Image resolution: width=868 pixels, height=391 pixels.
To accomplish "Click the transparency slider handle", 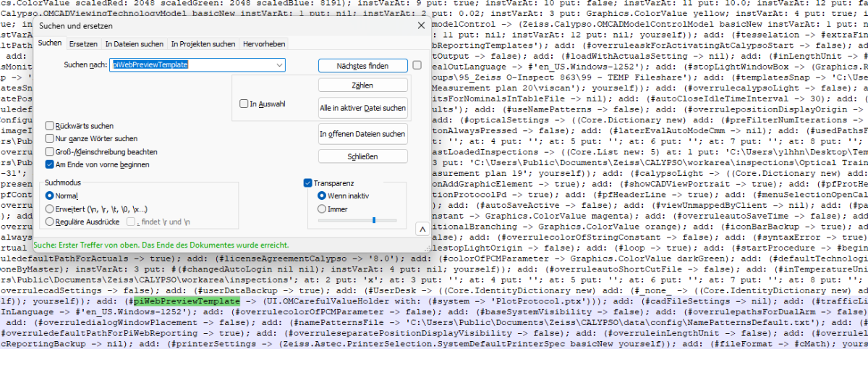I will point(374,220).
